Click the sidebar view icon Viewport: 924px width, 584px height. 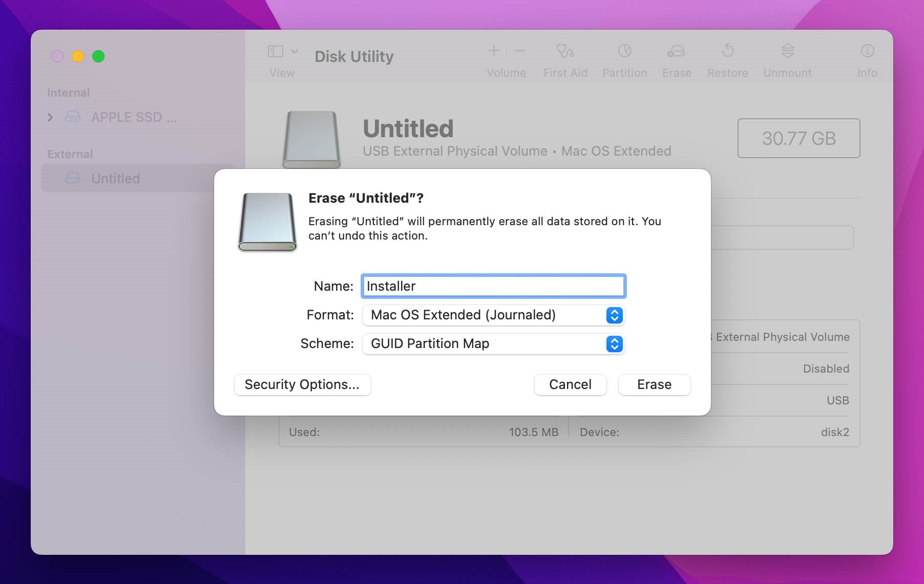[x=275, y=51]
